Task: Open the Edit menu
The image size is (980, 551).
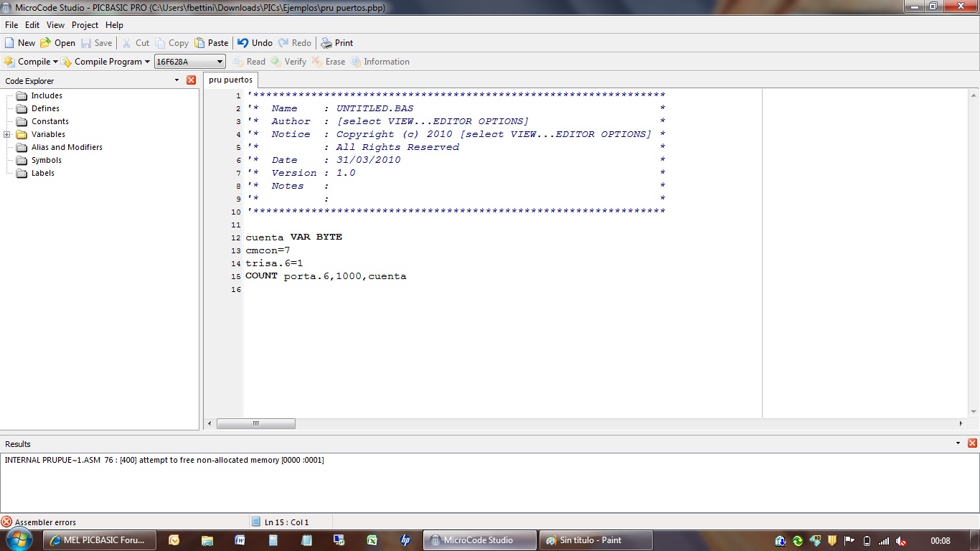Action: [32, 25]
